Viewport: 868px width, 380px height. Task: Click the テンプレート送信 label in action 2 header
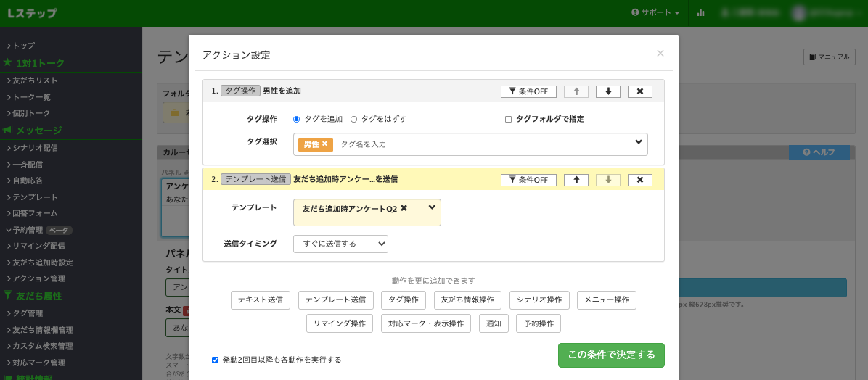click(255, 179)
